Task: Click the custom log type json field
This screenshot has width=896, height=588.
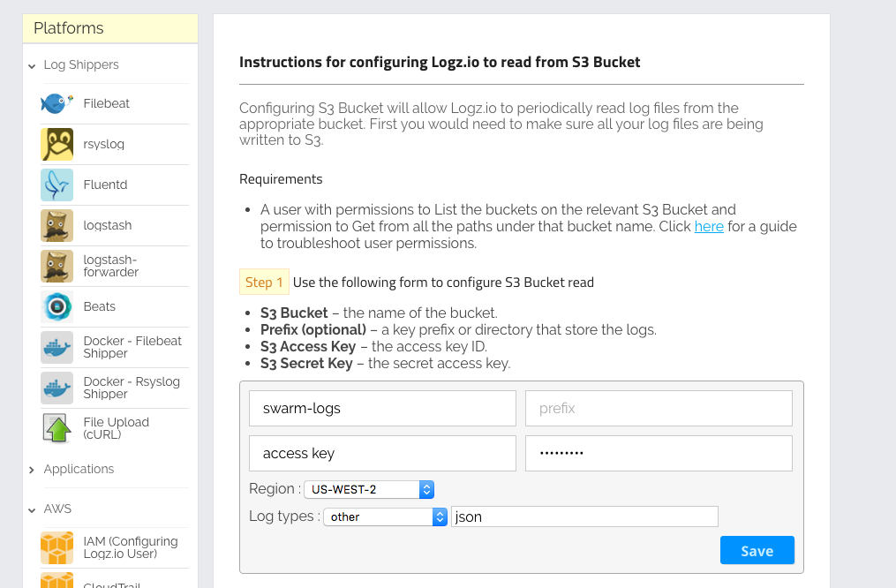Action: point(584,516)
